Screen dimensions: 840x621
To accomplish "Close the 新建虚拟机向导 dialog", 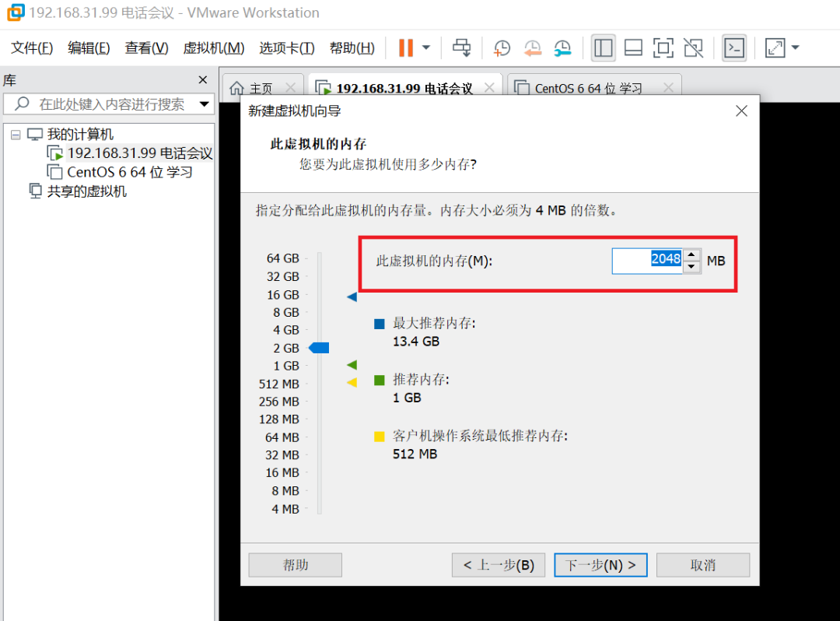I will 741,111.
